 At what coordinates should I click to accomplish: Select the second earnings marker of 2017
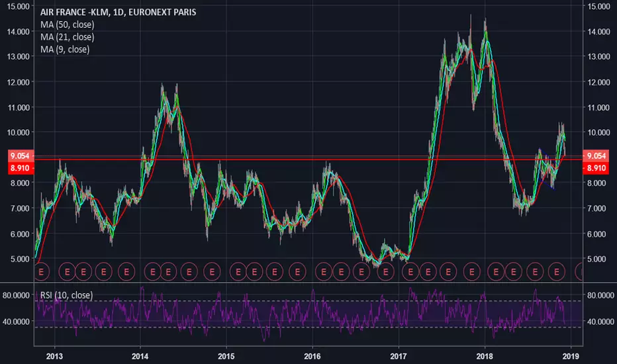tap(428, 271)
